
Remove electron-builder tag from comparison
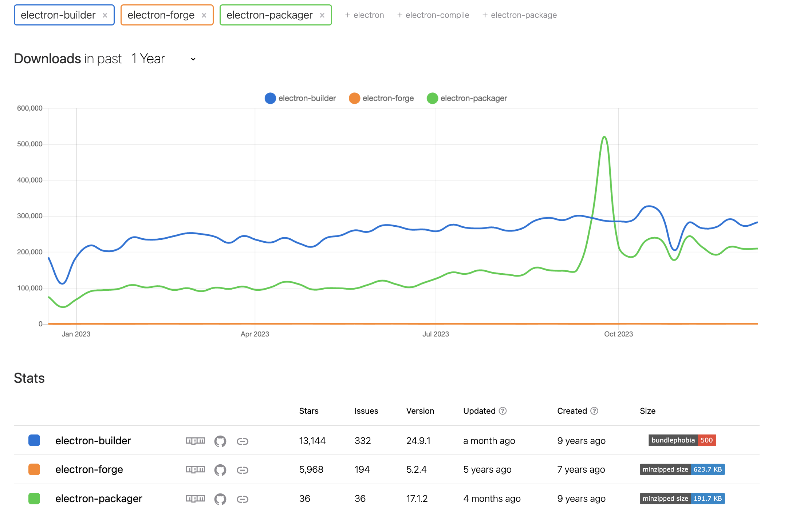105,15
